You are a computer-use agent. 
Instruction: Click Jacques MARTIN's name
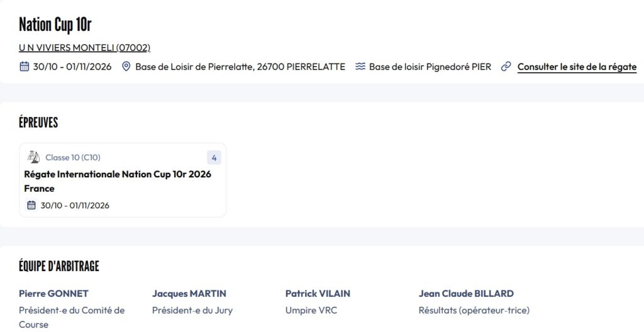189,294
